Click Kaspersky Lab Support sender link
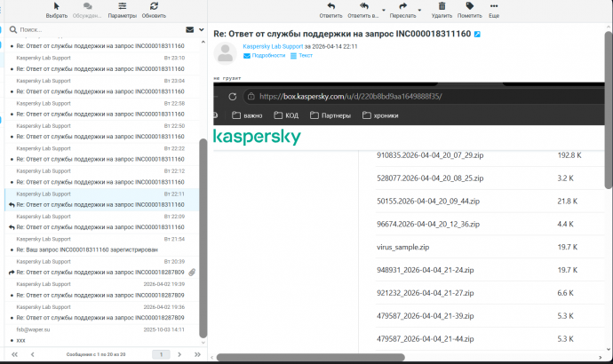The width and height of the screenshot is (613, 364). 272,45
